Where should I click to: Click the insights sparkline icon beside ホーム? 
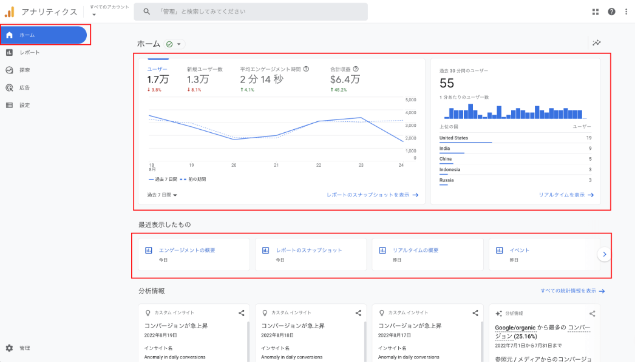[597, 43]
